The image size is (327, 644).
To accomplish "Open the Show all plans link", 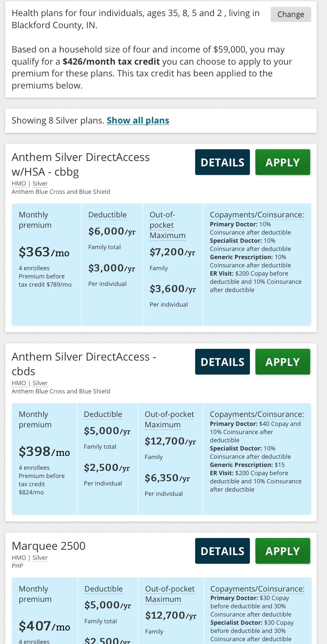I will (x=138, y=121).
